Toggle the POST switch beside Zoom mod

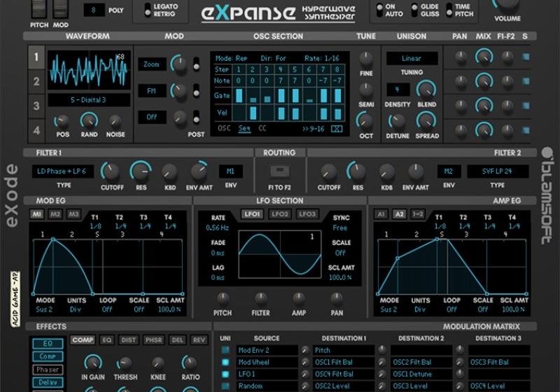point(196,64)
